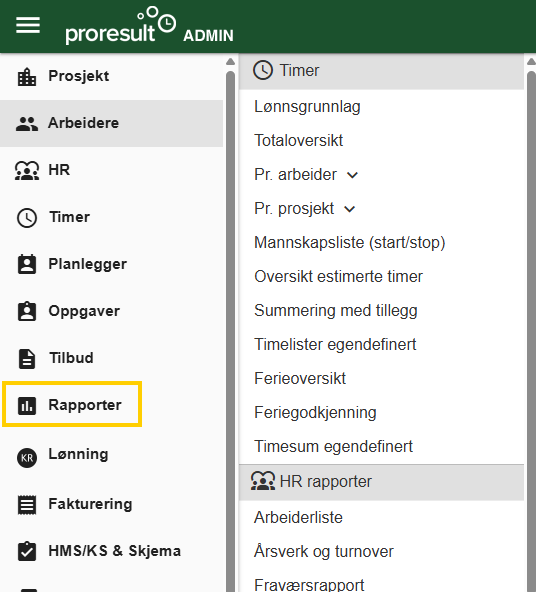Open the Ferieoversikt report

pos(300,379)
